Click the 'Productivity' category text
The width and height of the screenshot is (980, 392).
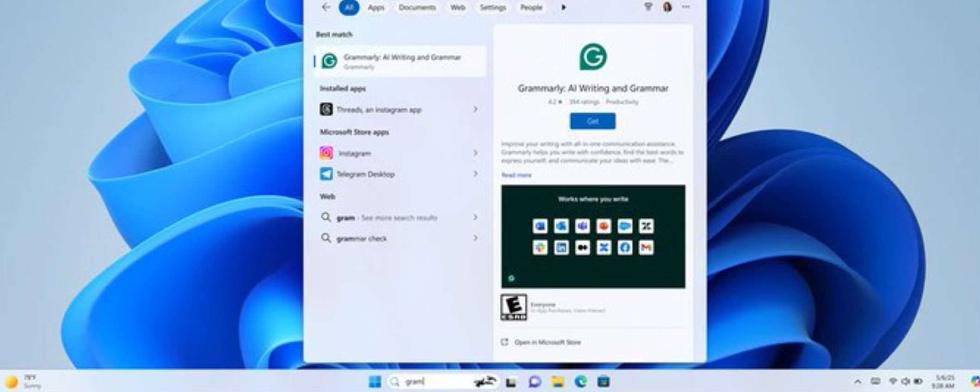622,102
